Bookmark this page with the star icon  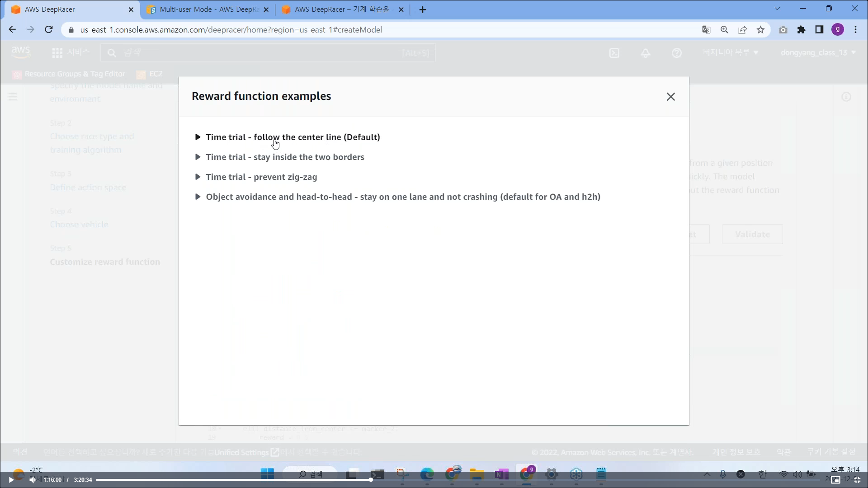tap(760, 30)
